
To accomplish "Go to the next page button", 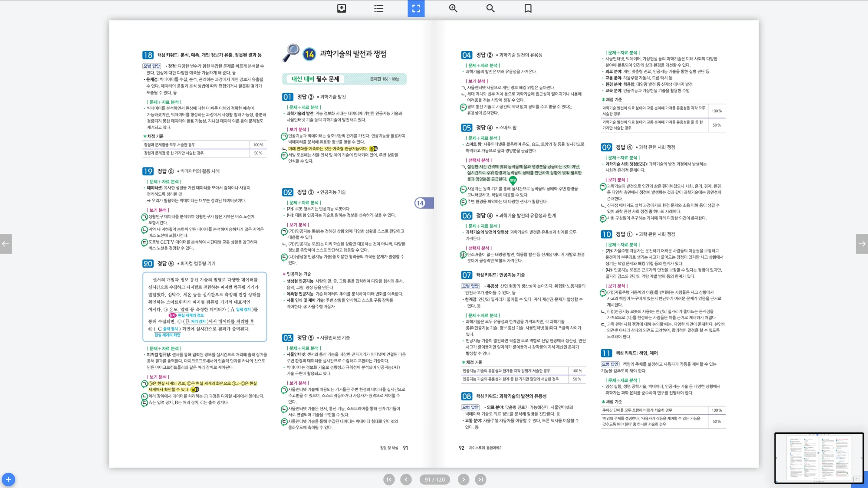I will (x=463, y=479).
